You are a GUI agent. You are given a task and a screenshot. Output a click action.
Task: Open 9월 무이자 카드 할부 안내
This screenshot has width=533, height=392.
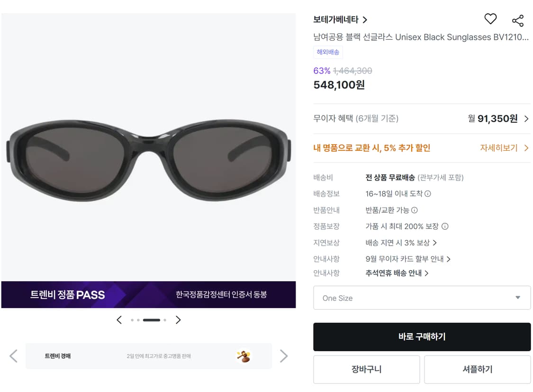tap(408, 259)
